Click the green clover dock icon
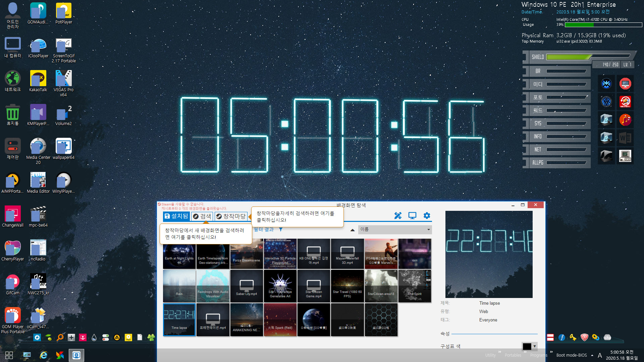 click(x=151, y=337)
